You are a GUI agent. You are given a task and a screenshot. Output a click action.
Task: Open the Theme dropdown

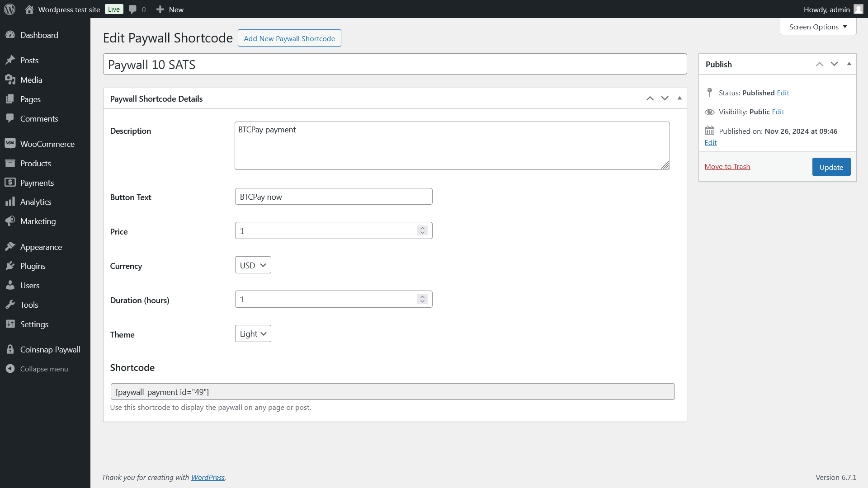coord(253,333)
